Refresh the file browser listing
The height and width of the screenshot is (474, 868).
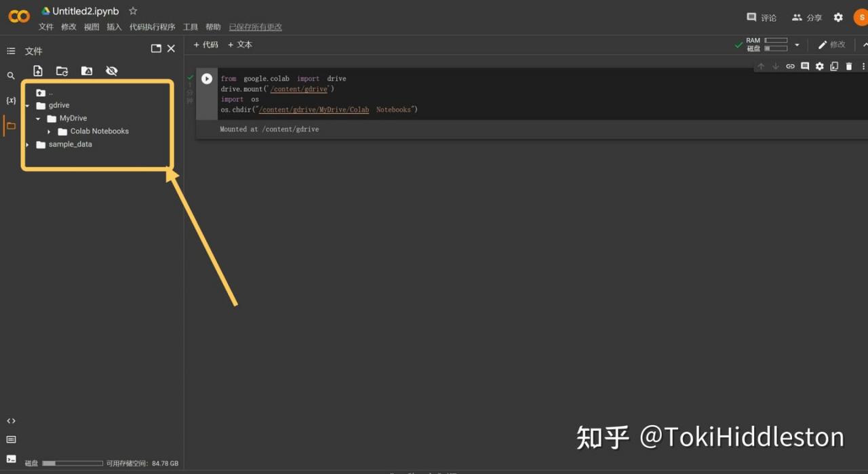[62, 71]
